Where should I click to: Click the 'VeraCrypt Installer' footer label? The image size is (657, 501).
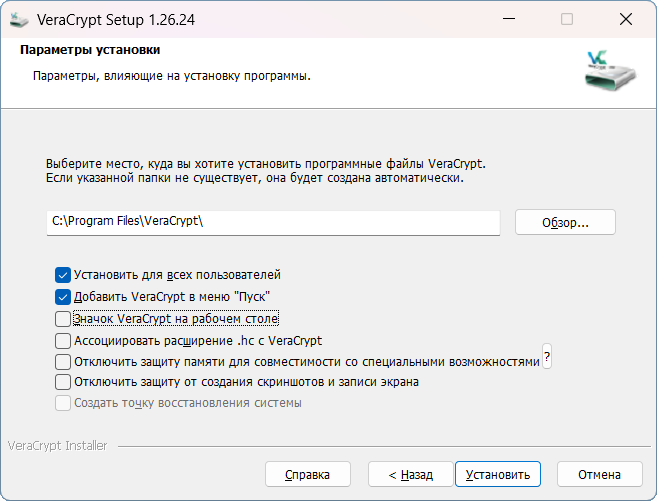coord(57,446)
